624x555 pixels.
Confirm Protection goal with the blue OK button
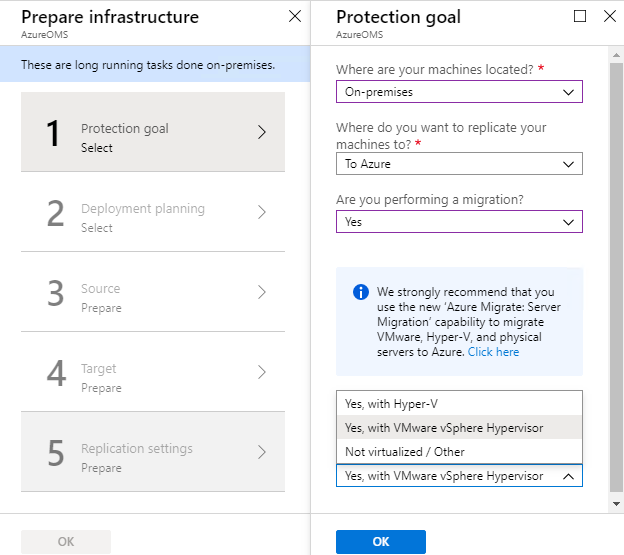[x=381, y=541]
